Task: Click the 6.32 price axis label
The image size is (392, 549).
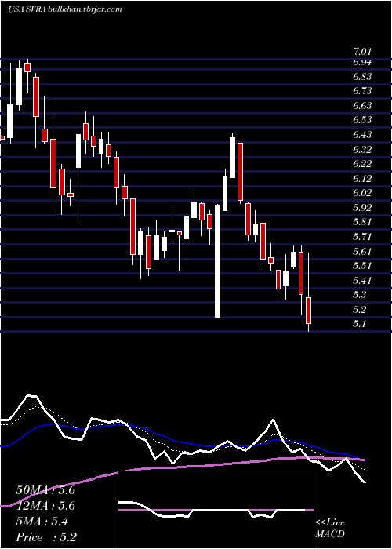Action: [x=362, y=150]
